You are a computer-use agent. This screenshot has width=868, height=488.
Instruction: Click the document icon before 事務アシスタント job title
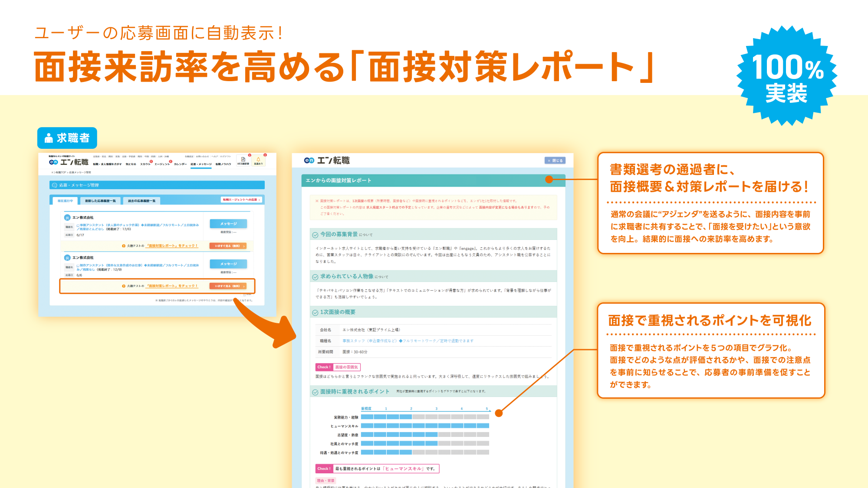click(77, 226)
